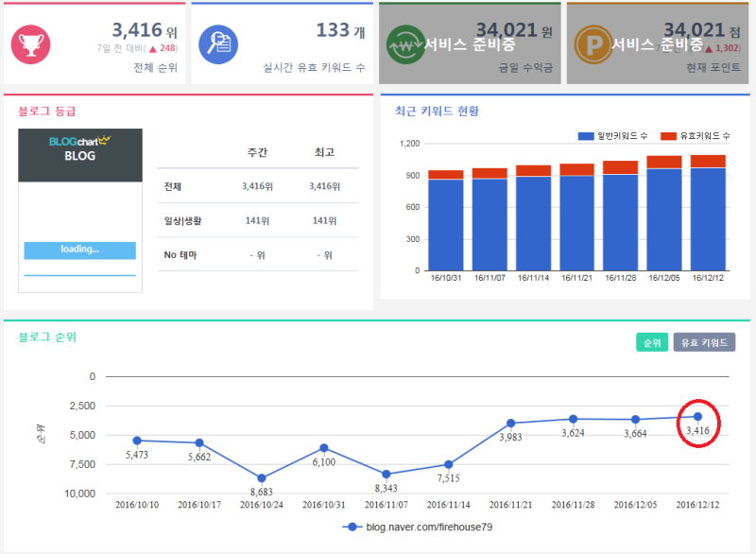756x554 pixels.
Task: Click the 3,664 data point on 2016/12/05
Action: click(635, 420)
